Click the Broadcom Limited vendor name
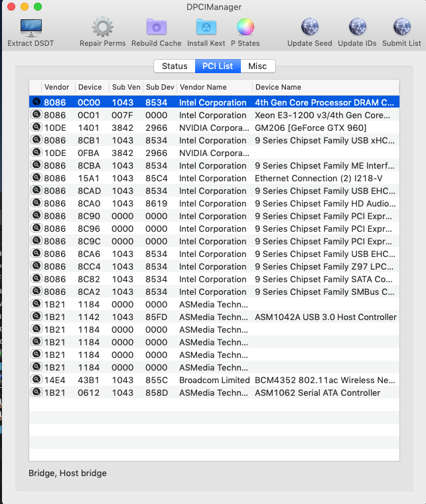Image resolution: width=426 pixels, height=504 pixels. click(x=214, y=380)
